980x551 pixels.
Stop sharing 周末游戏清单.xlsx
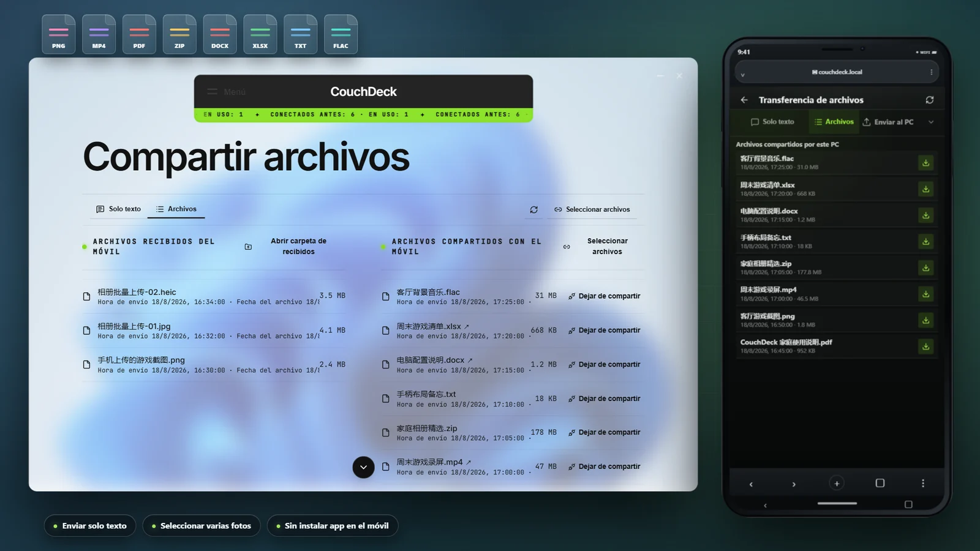coord(605,330)
